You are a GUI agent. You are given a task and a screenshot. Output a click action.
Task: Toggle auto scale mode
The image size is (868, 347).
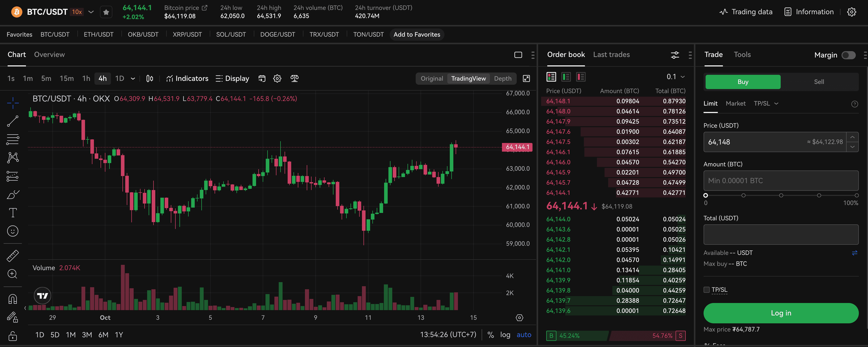pos(524,335)
